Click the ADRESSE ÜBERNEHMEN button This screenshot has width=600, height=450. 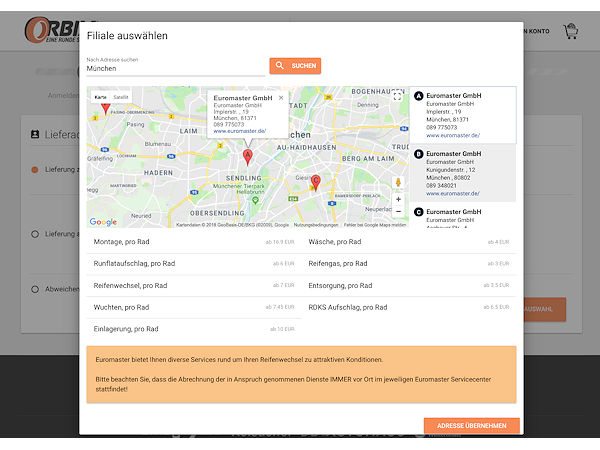(x=472, y=426)
